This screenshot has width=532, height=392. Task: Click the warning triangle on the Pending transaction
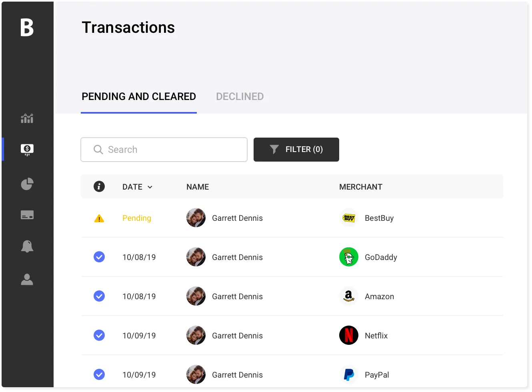tap(99, 218)
